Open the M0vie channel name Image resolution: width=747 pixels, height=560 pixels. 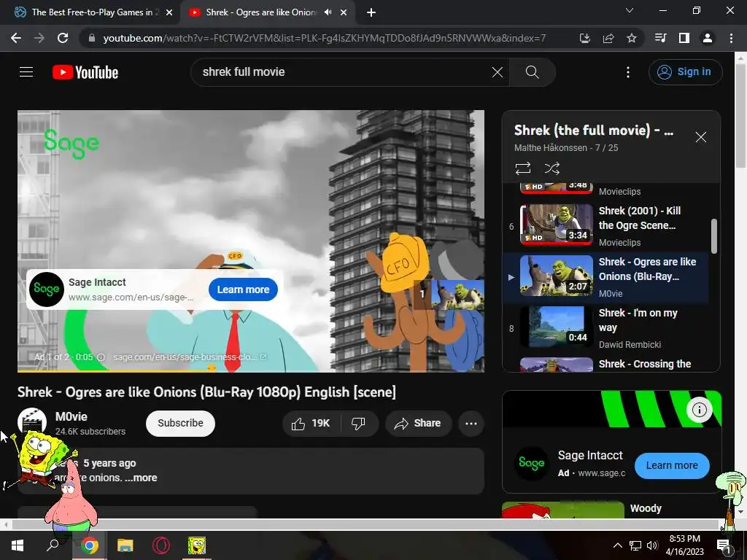click(x=71, y=416)
